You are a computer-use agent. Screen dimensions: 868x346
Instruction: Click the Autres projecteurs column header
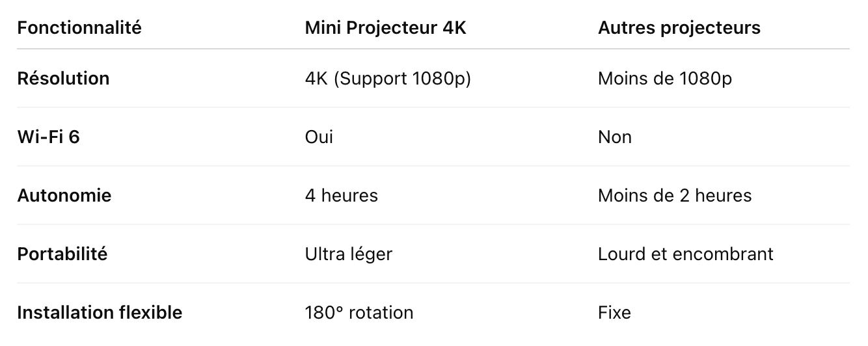click(679, 29)
